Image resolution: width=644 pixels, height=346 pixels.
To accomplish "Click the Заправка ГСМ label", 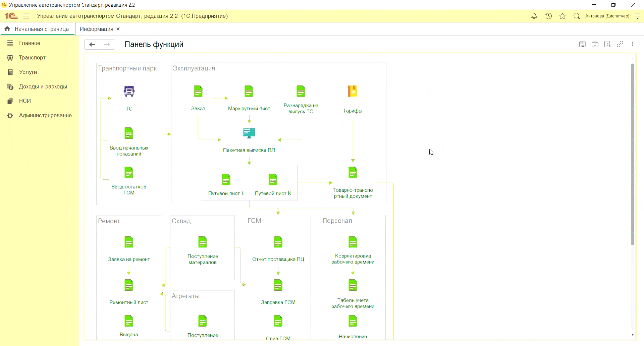I will tap(278, 302).
